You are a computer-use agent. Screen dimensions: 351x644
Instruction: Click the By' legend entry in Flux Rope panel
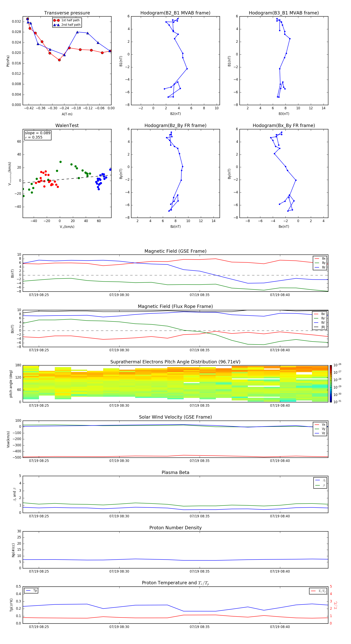(320, 318)
